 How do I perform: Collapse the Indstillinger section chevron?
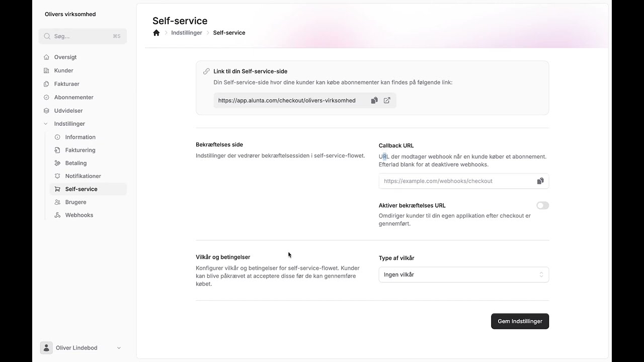46,124
